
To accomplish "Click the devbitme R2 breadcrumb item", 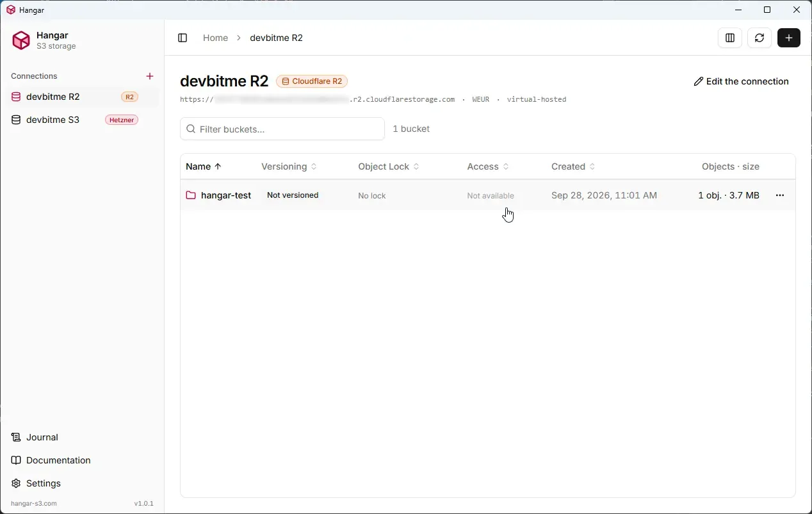I will click(276, 38).
